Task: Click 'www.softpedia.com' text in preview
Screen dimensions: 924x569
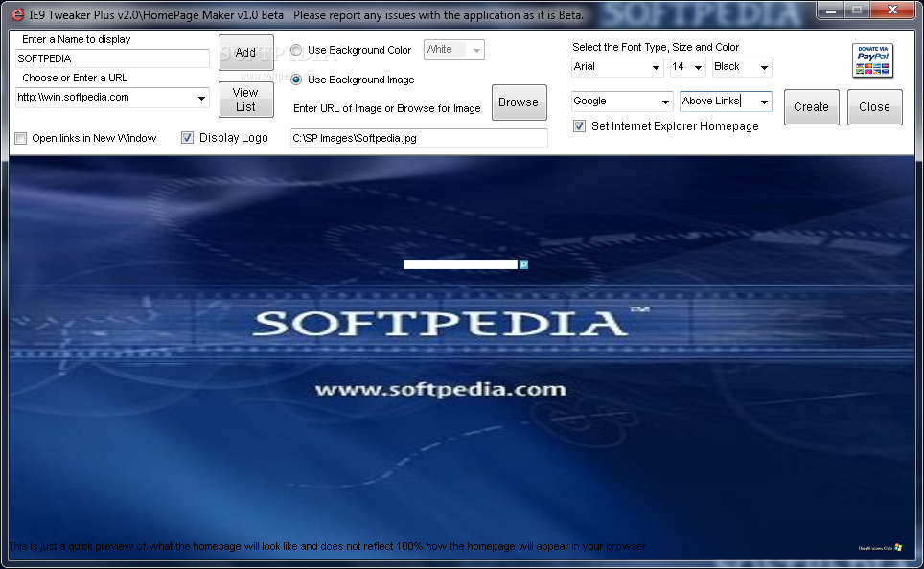Action: click(x=440, y=389)
